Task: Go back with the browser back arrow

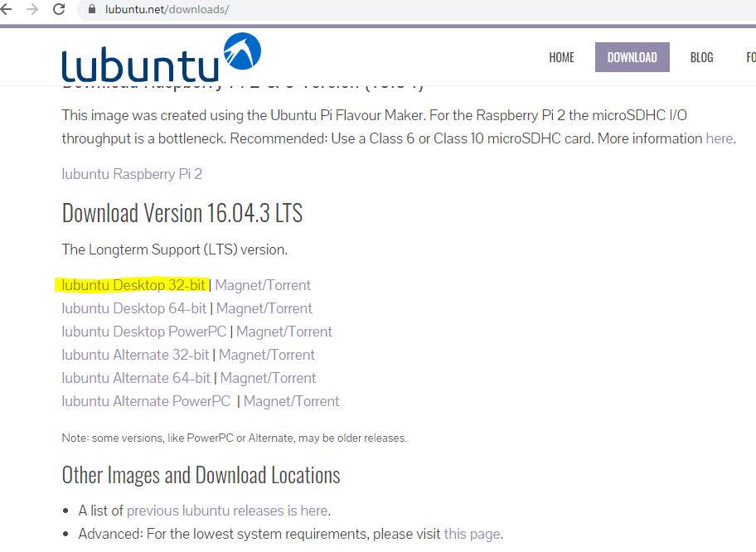Action: click(6, 9)
